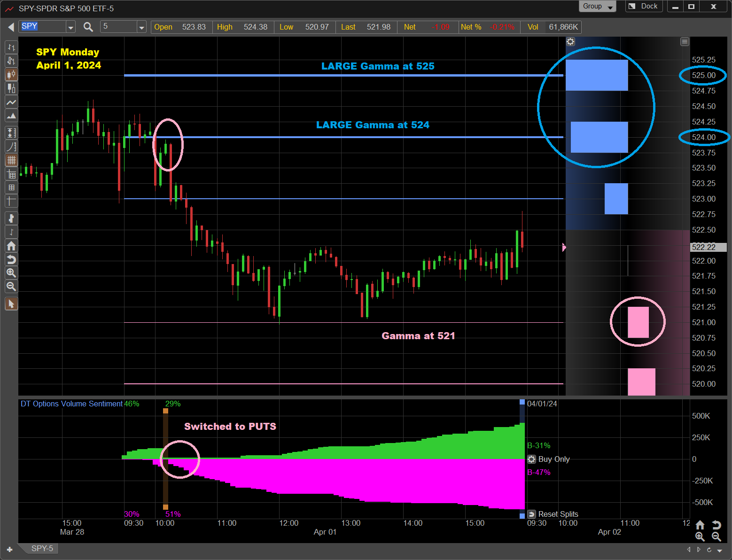The height and width of the screenshot is (560, 732).
Task: Click the single tick bar icon
Action: pyautogui.click(x=11, y=232)
